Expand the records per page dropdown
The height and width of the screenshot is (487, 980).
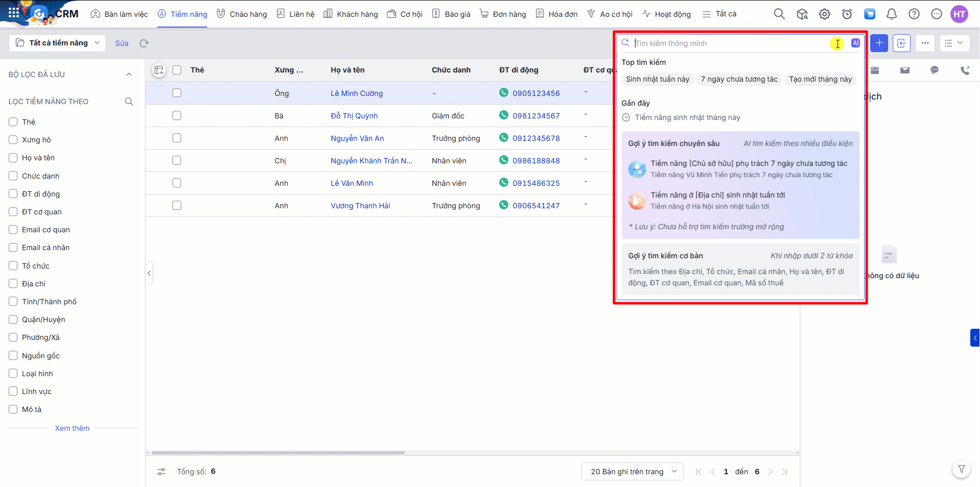[632, 472]
